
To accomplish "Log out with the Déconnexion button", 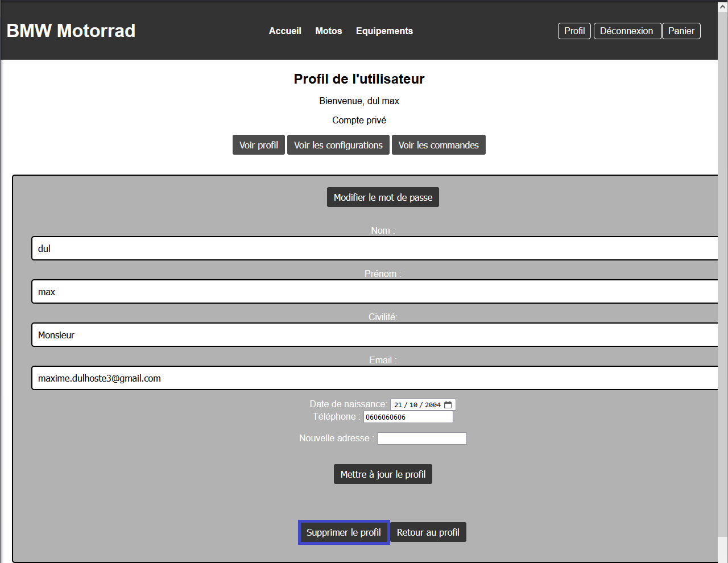I will tap(627, 31).
